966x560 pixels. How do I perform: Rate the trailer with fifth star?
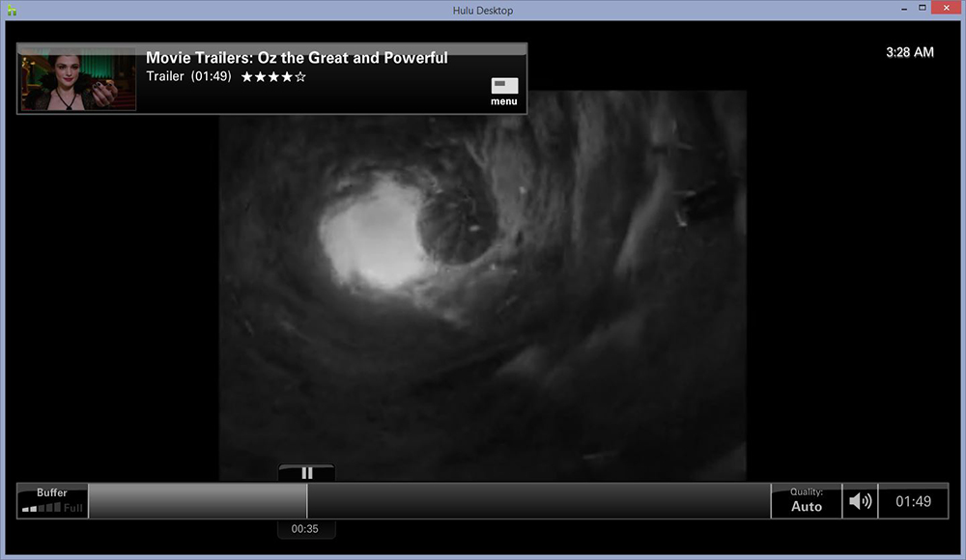pyautogui.click(x=300, y=77)
